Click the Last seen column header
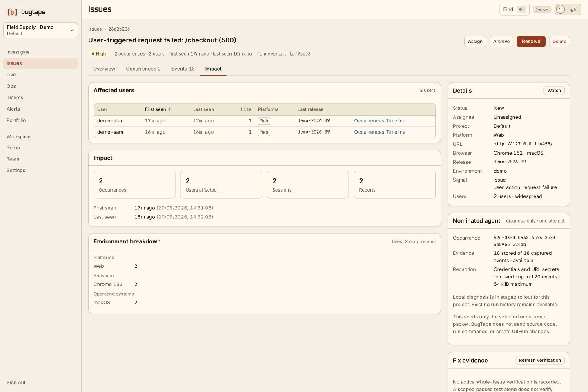The width and height of the screenshot is (588, 392). pyautogui.click(x=203, y=109)
